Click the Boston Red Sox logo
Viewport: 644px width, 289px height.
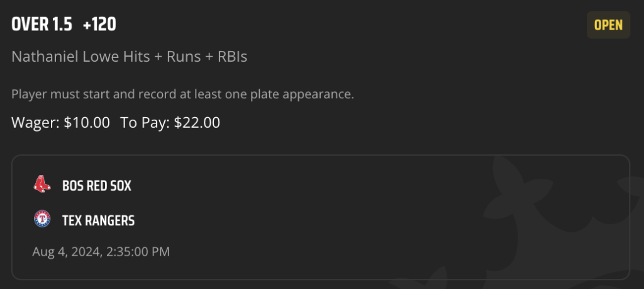pos(42,184)
